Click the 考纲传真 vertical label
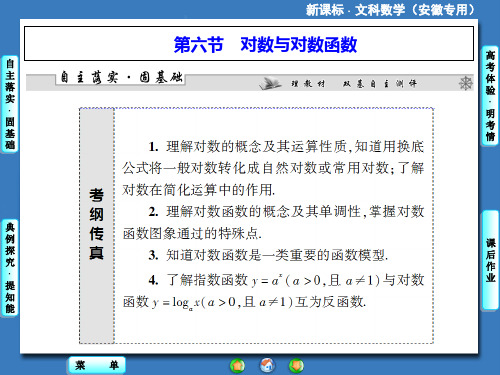This screenshot has height=375, width=500. [96, 224]
